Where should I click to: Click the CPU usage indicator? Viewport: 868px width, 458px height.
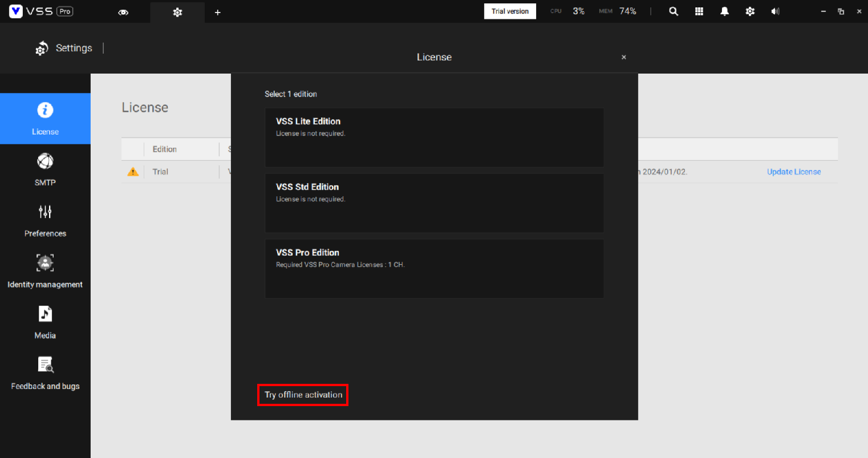click(567, 11)
